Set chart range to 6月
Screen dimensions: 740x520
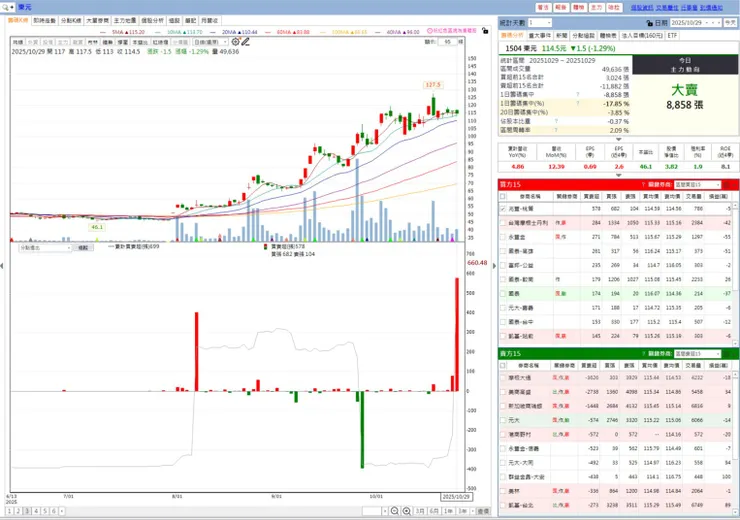[x=434, y=511]
